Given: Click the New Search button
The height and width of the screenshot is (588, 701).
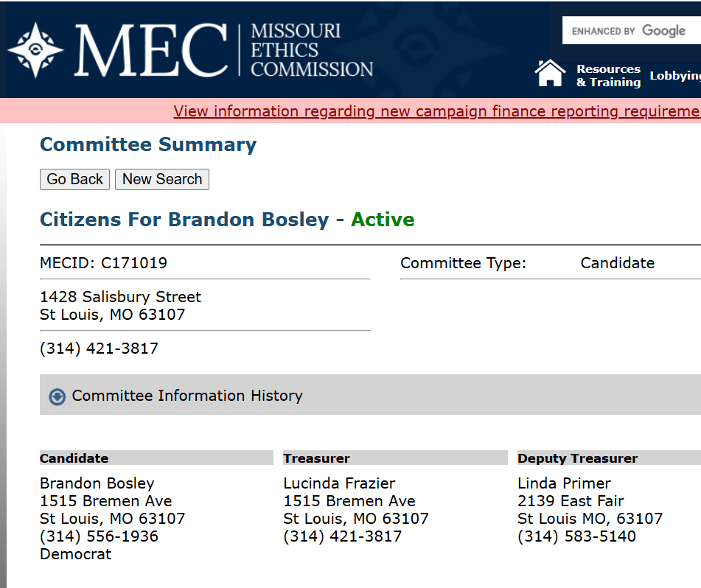Looking at the screenshot, I should (x=161, y=179).
